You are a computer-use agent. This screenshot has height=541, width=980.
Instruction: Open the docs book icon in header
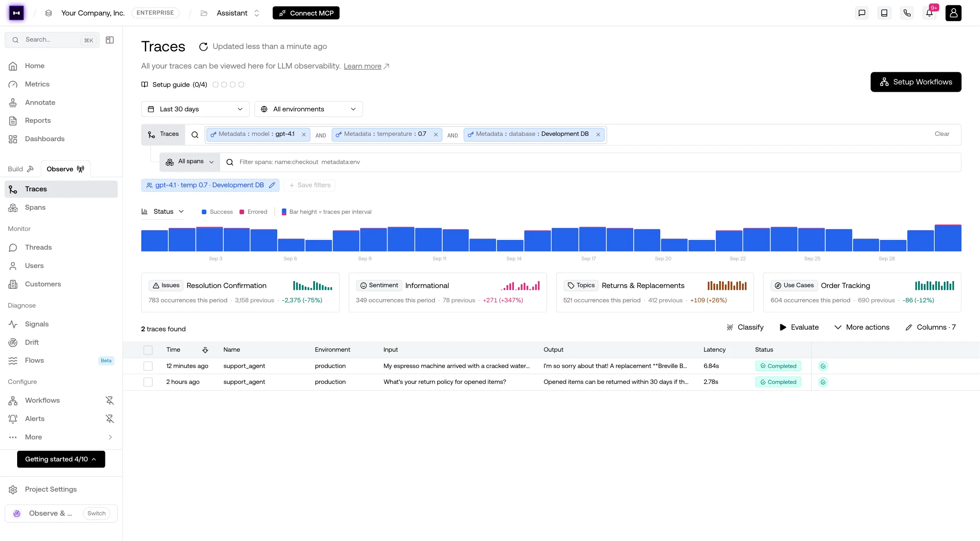[884, 13]
